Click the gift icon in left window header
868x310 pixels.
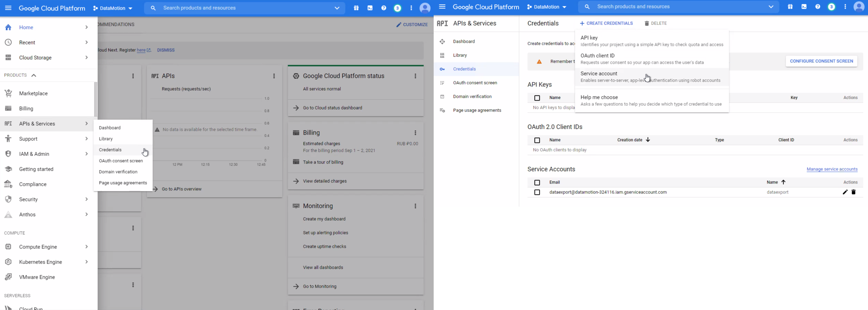point(356,8)
